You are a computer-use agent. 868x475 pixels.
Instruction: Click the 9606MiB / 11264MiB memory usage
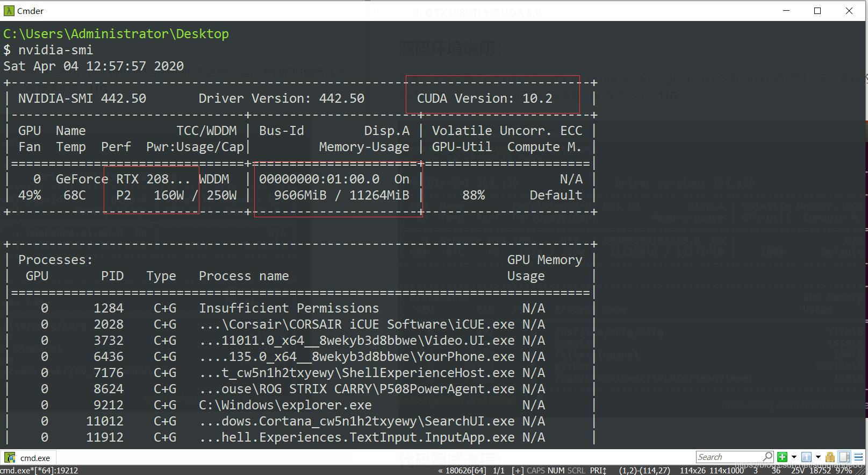(x=341, y=195)
